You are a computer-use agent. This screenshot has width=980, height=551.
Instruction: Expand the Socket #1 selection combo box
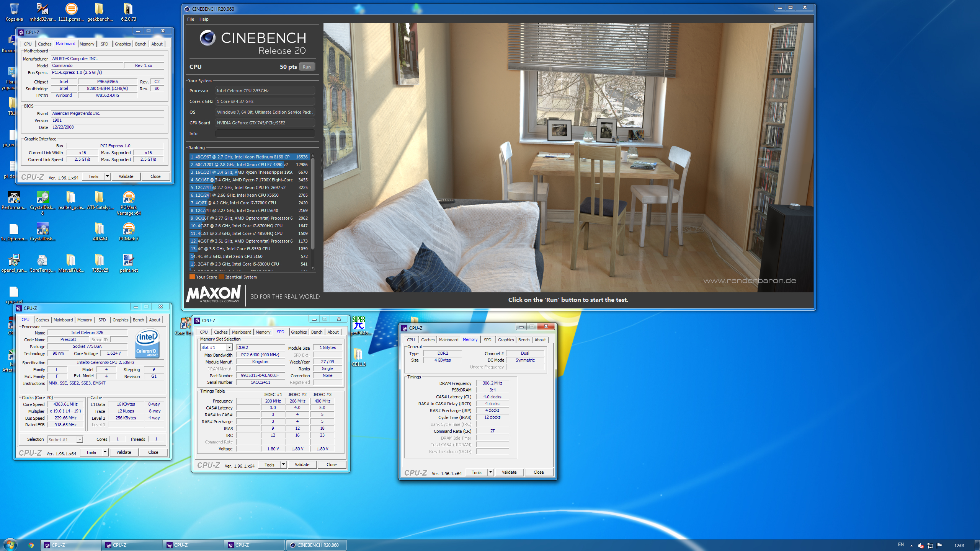coord(79,440)
